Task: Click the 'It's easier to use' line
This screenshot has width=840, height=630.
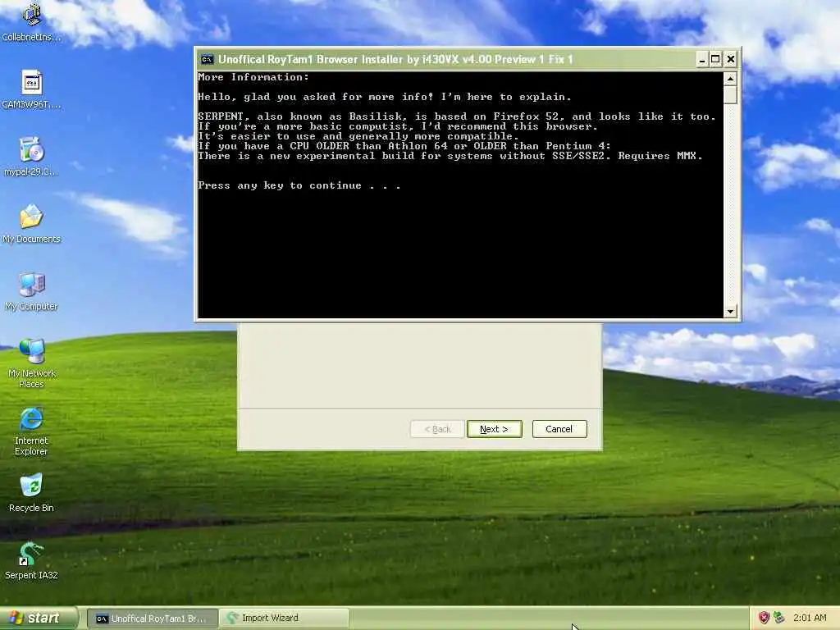Action: [x=358, y=136]
